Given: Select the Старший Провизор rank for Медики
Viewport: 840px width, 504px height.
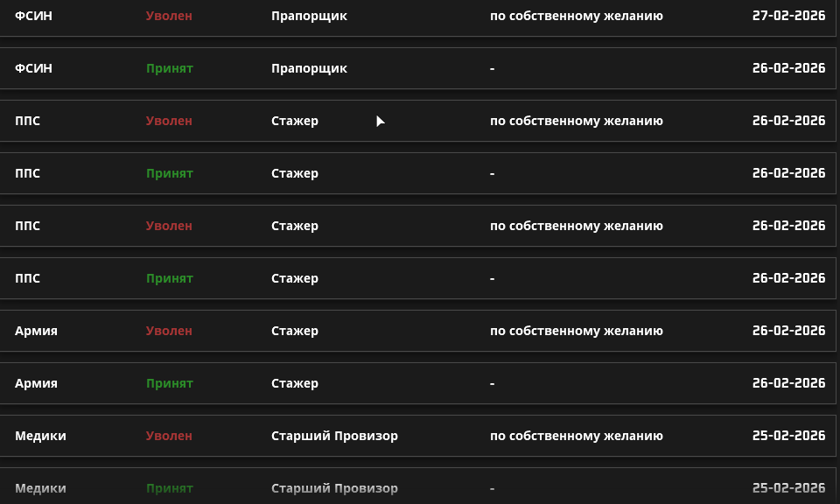Looking at the screenshot, I should (x=333, y=435).
